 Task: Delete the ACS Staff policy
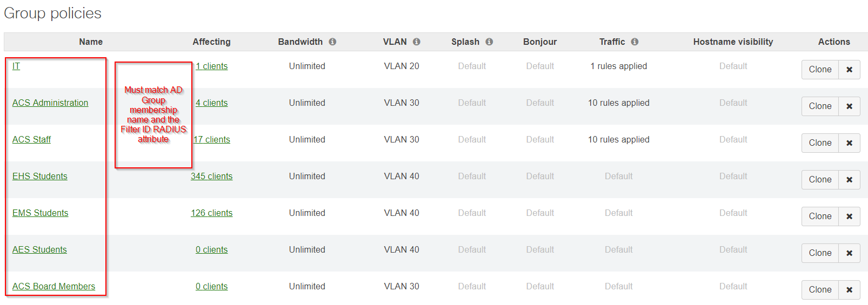[849, 143]
